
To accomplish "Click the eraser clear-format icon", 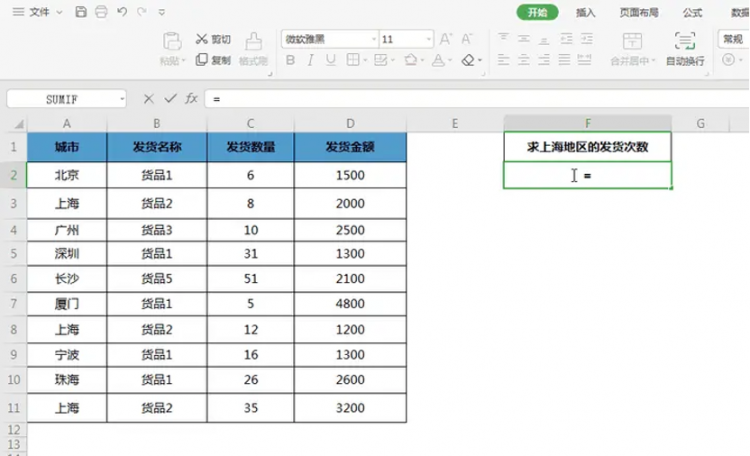I will (468, 60).
